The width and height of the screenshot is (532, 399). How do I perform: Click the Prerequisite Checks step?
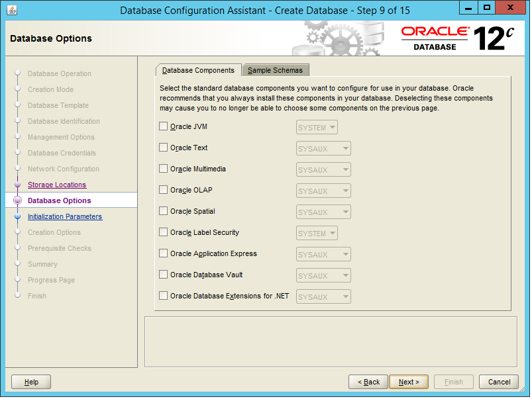point(60,249)
